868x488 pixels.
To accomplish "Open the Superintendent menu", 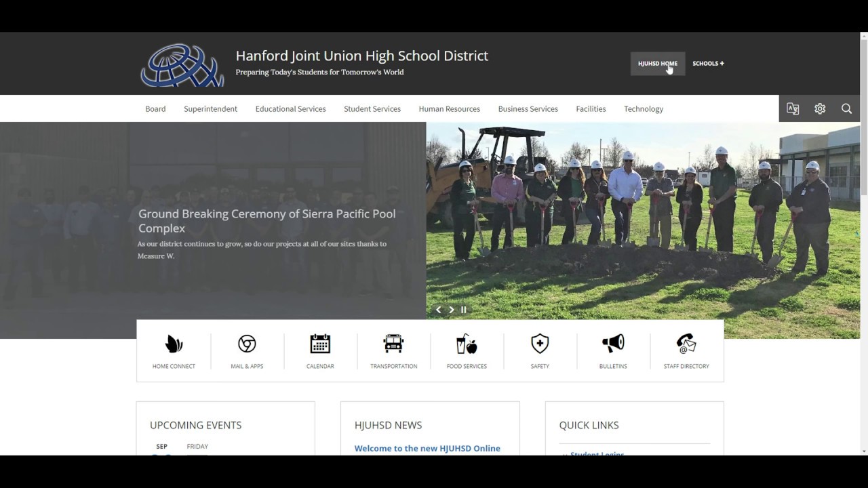I will point(210,108).
